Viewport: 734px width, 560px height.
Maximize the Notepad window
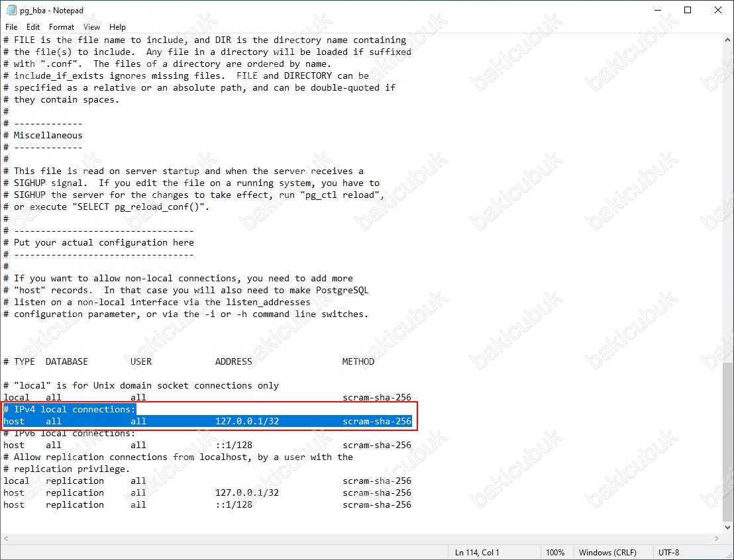click(688, 10)
